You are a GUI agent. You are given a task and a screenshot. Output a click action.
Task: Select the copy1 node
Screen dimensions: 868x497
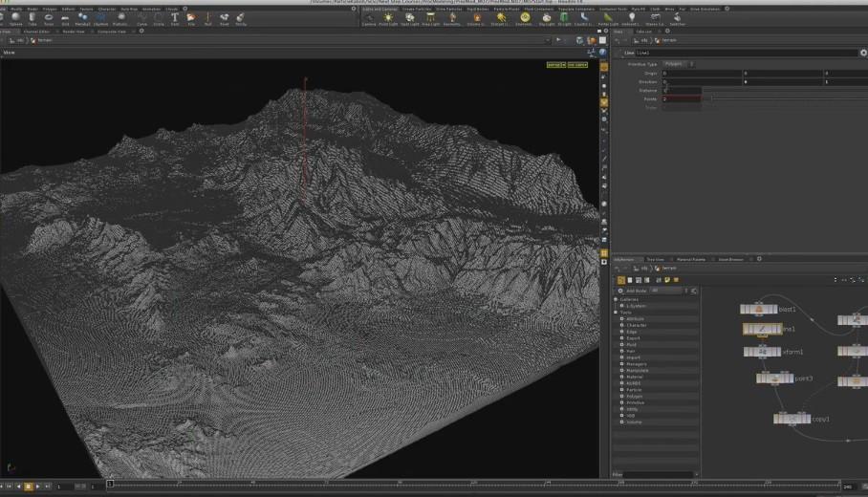(x=792, y=419)
